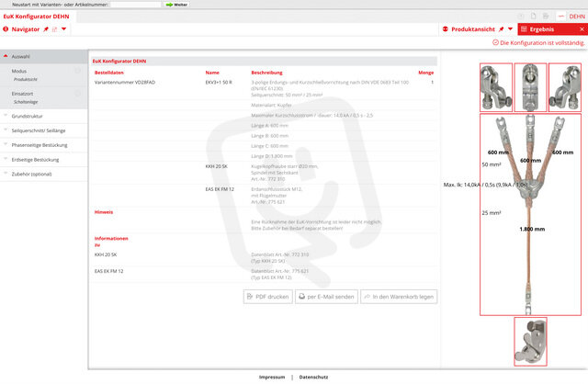Viewport: 588px width, 384px height.
Task: Pin the Produktansicht panel
Action: point(501,28)
